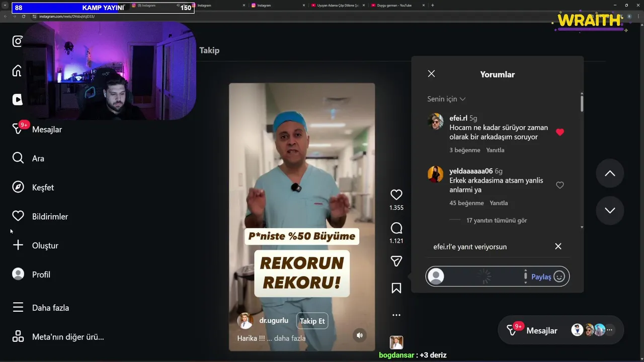Click 1.355 likes count under heart
Image resolution: width=644 pixels, height=362 pixels.
(396, 208)
